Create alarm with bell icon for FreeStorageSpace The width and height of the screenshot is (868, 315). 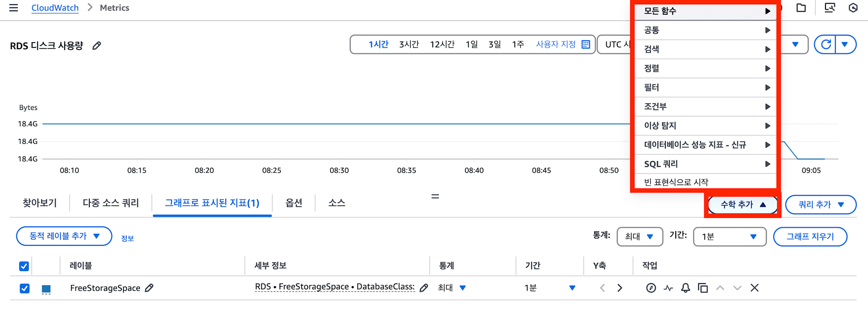point(685,288)
